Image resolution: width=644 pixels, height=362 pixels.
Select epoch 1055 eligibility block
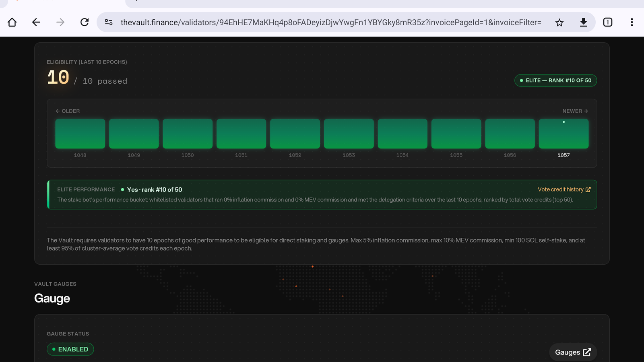(x=456, y=134)
